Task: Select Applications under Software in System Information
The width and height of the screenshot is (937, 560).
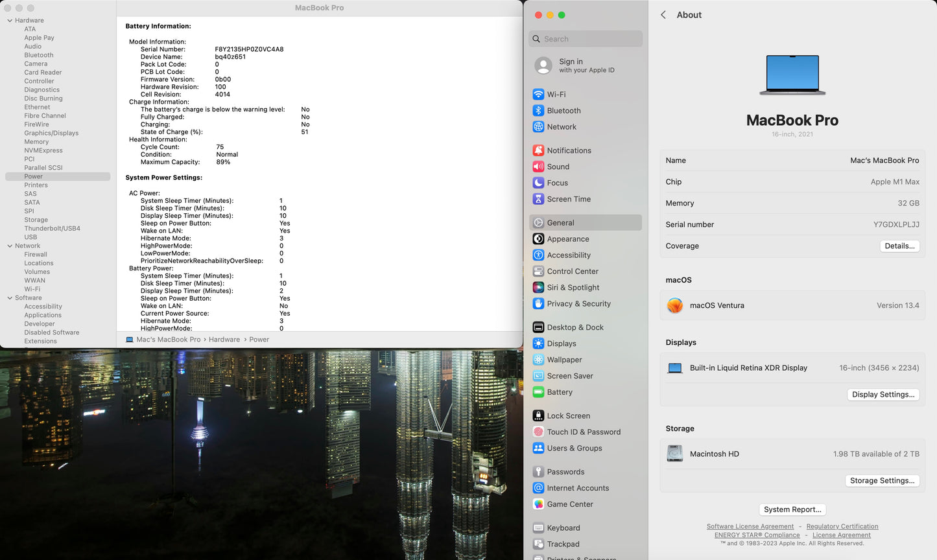Action: point(43,315)
